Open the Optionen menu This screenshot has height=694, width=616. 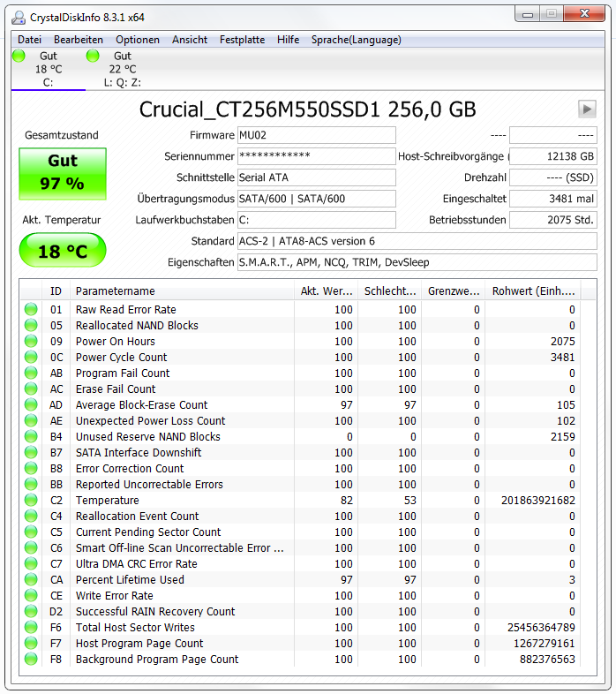coord(138,40)
